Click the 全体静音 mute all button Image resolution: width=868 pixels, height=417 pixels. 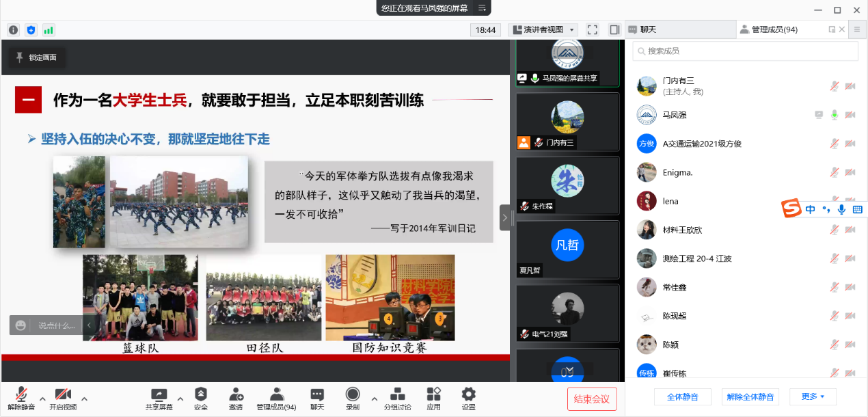[682, 396]
